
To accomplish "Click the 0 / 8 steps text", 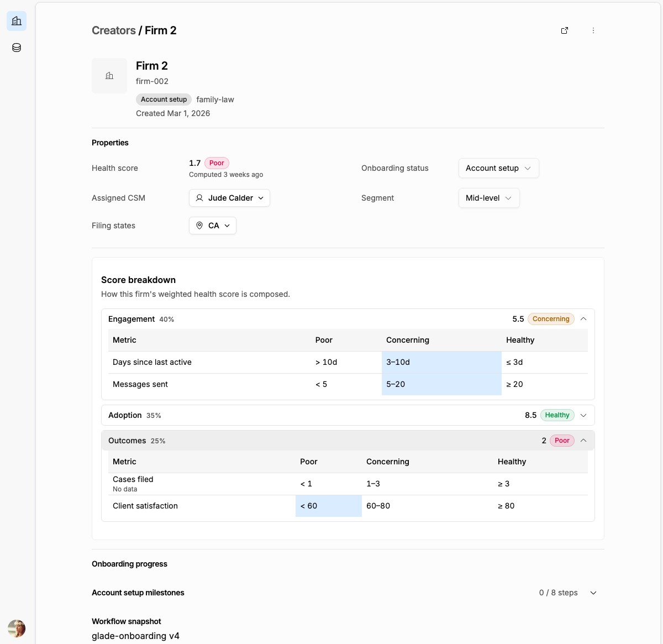I will pyautogui.click(x=559, y=593).
